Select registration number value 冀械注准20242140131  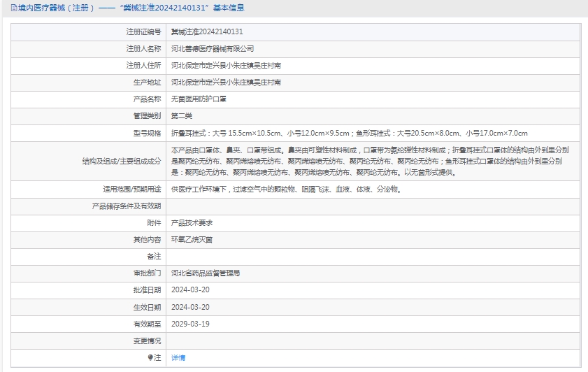coord(207,32)
